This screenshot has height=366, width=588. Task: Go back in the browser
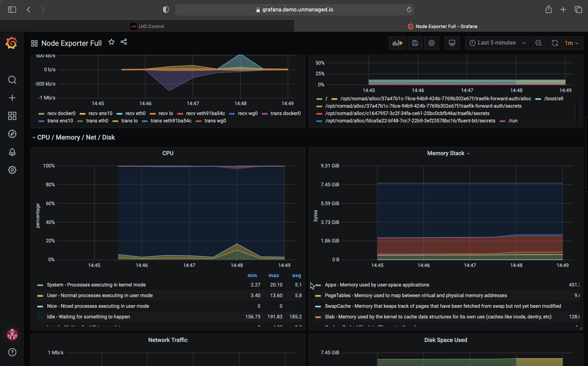pyautogui.click(x=29, y=10)
